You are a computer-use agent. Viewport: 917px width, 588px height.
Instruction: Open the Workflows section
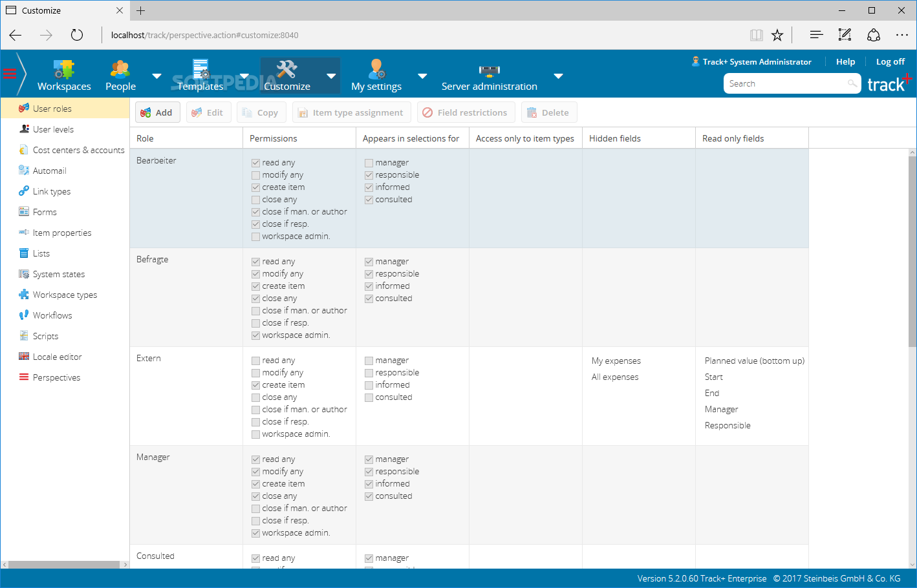pyautogui.click(x=65, y=315)
